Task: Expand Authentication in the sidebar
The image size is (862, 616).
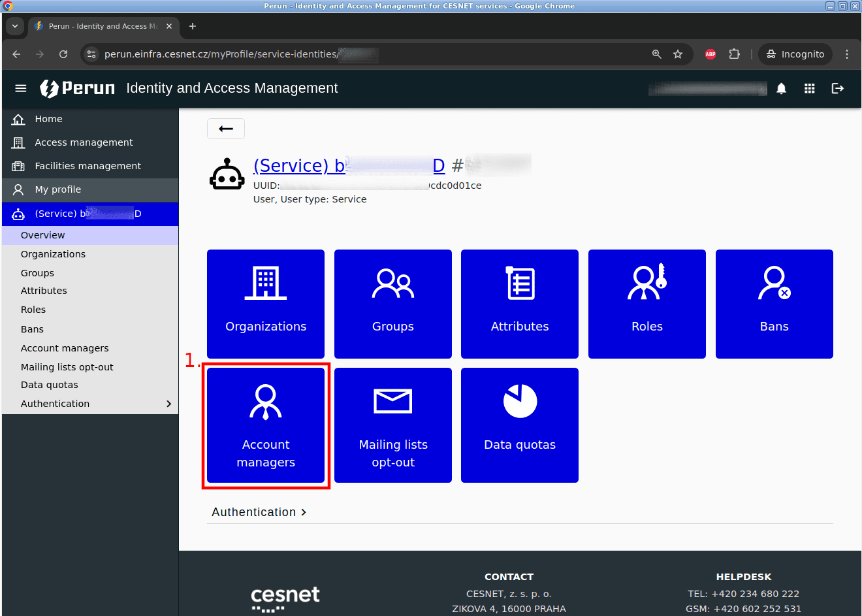Action: (90, 404)
